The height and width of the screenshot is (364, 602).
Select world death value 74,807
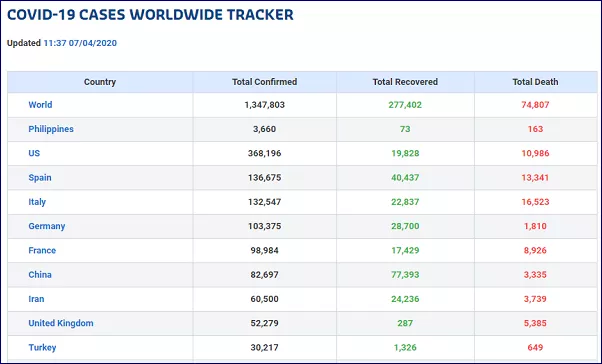pyautogui.click(x=535, y=105)
